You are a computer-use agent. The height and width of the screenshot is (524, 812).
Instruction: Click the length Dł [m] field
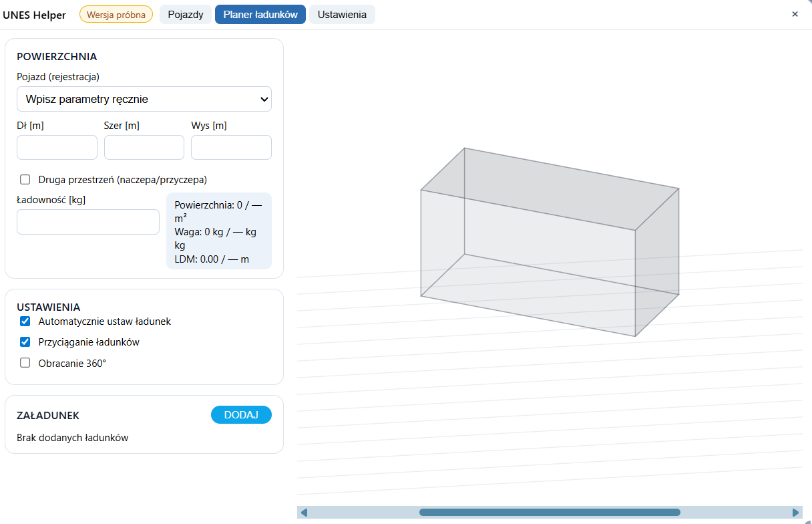(x=57, y=148)
